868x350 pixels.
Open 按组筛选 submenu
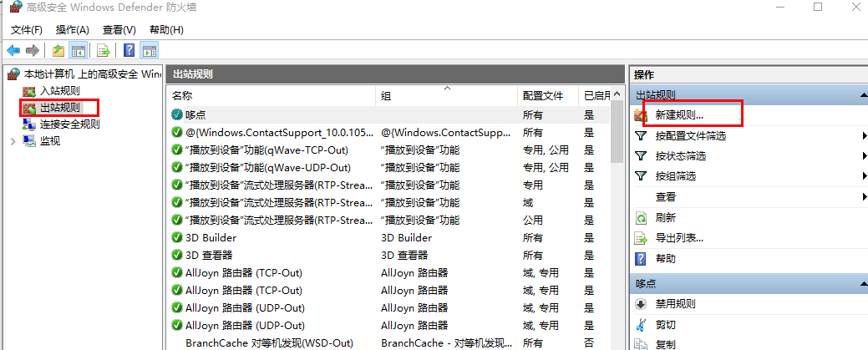tap(749, 176)
